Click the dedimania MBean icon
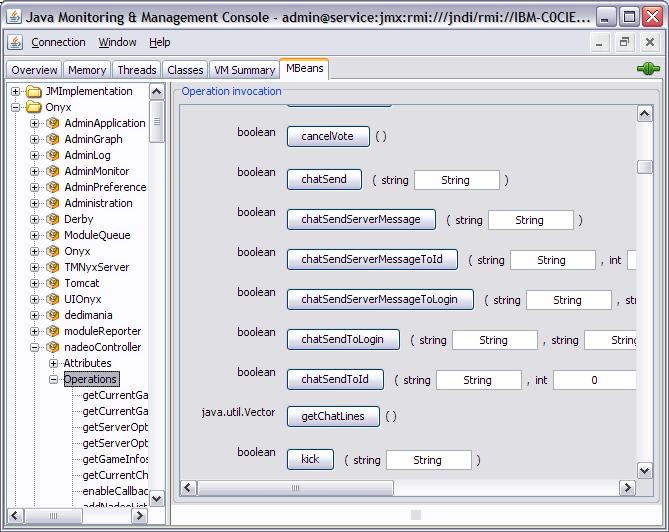The height and width of the screenshot is (532, 669). [52, 315]
